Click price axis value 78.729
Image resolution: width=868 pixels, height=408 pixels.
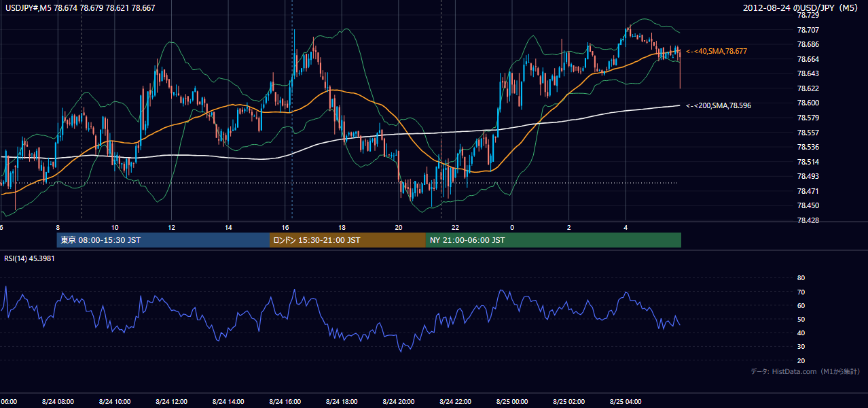coord(808,15)
